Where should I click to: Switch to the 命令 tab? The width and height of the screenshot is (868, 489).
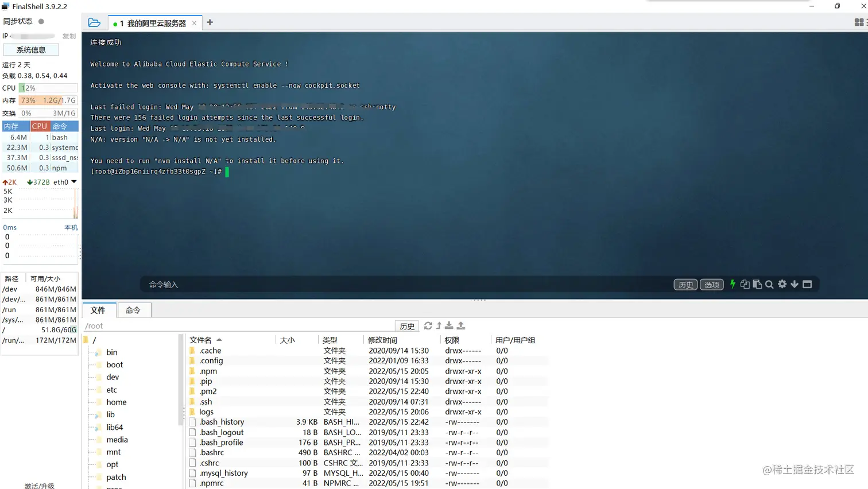(x=133, y=310)
